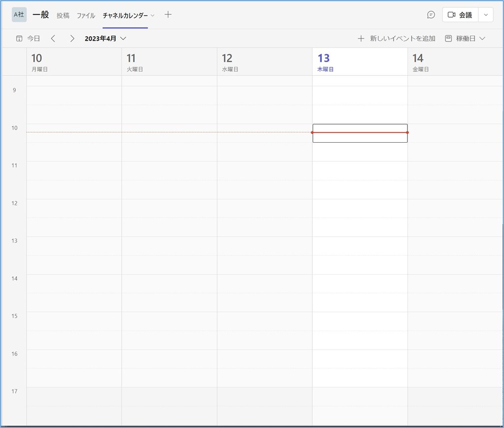Select 15:00 time slot on Wednesday 12
This screenshot has height=428, width=504.
tap(264, 321)
